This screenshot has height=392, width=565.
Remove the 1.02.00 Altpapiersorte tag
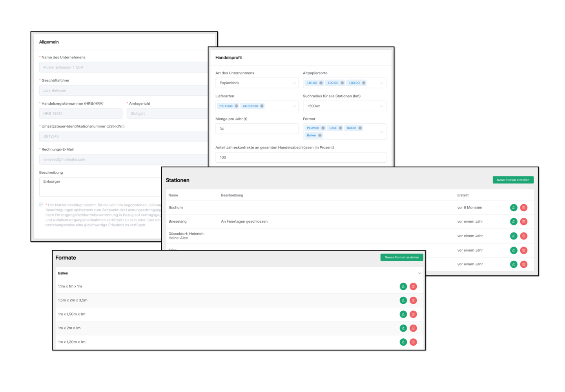pos(342,83)
